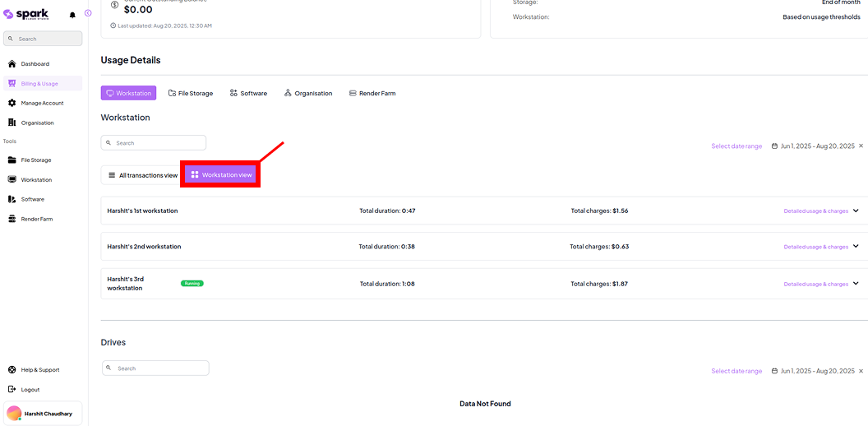Open Render Farm tool in sidebar
Viewport: 868px width, 426px height.
[x=36, y=219]
